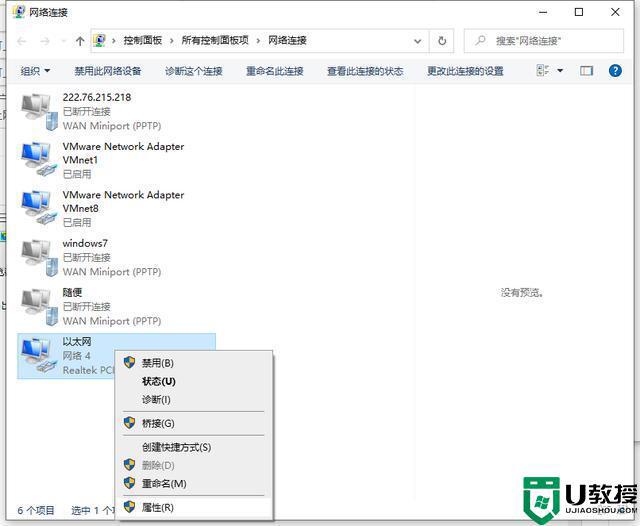The width and height of the screenshot is (640, 526).
Task: Expand the chevron after 所有控制面板项 breadcrumb
Action: [258, 41]
